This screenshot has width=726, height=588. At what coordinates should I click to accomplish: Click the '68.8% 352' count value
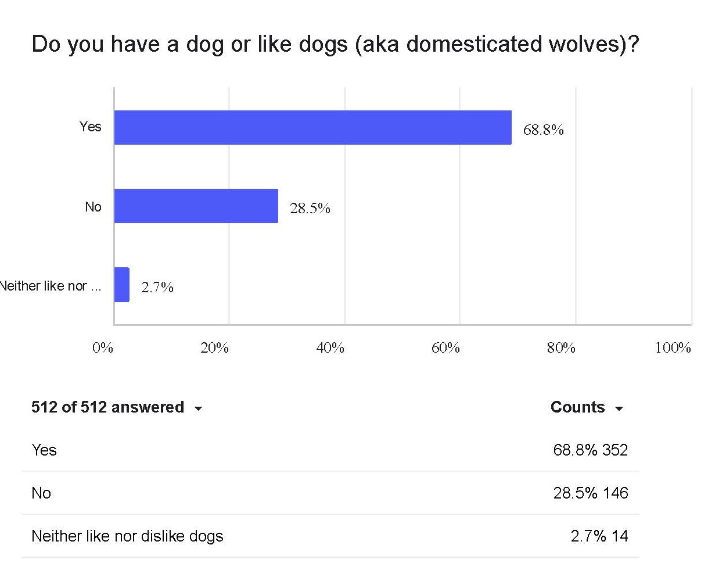(590, 450)
